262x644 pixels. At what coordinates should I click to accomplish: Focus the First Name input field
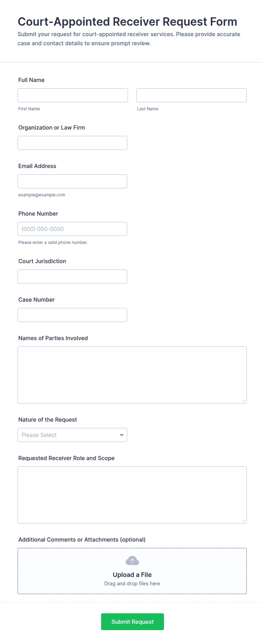(x=73, y=95)
